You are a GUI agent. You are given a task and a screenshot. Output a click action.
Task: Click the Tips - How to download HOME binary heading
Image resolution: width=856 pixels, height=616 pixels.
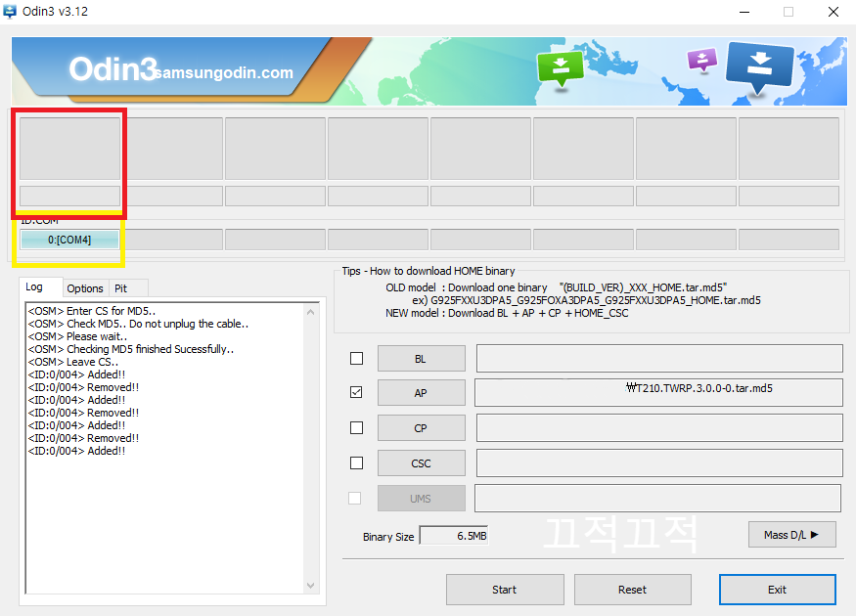coord(428,271)
